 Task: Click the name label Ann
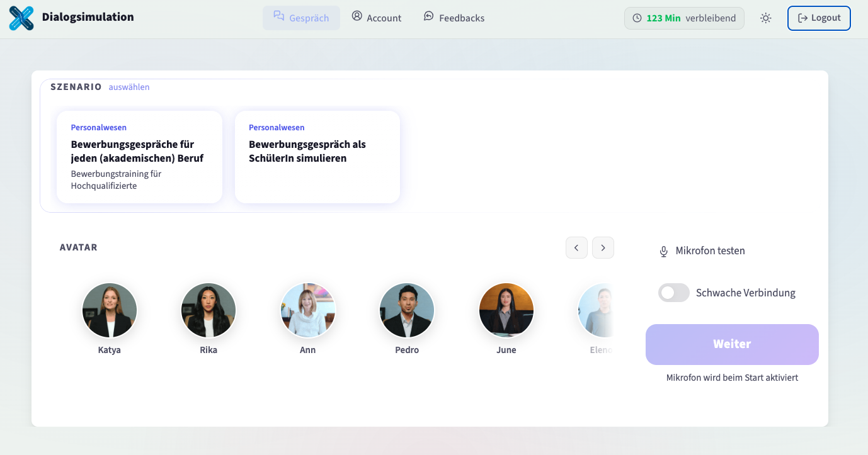point(308,350)
